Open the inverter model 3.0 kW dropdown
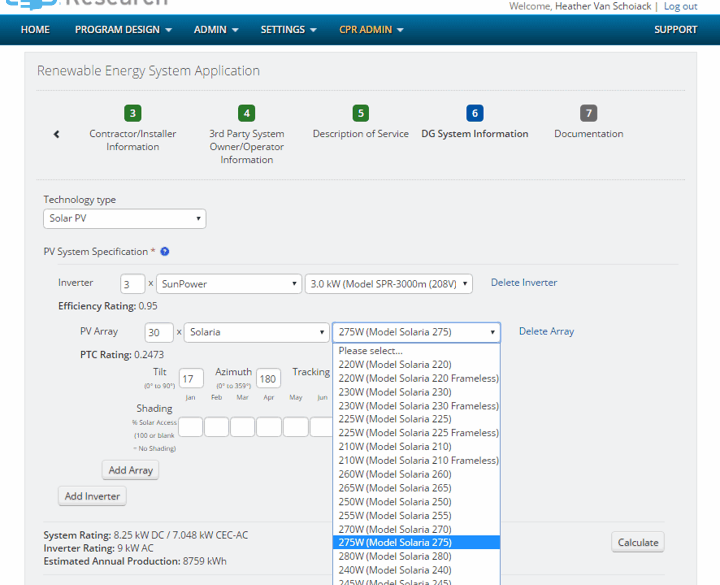Screen dimensions: 720x585 389,284
